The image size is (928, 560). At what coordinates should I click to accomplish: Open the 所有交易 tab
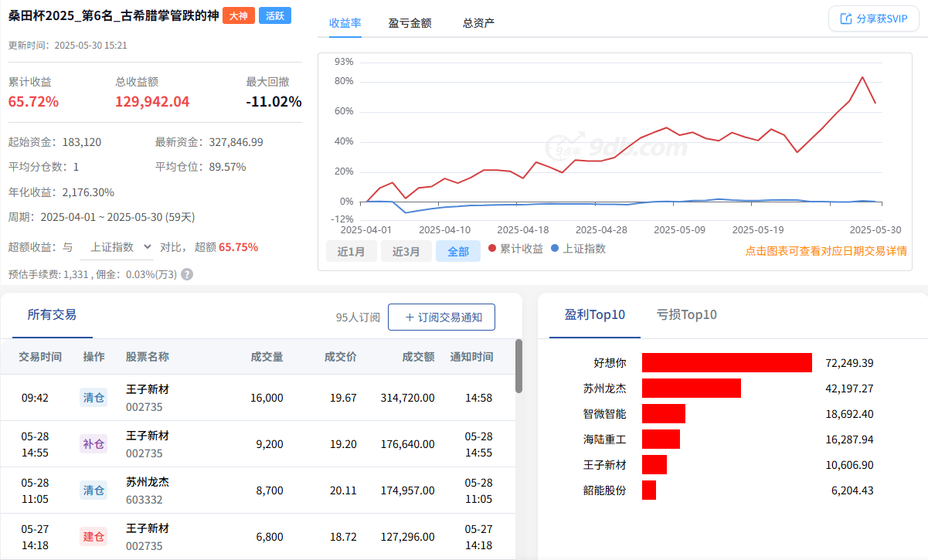[x=52, y=315]
